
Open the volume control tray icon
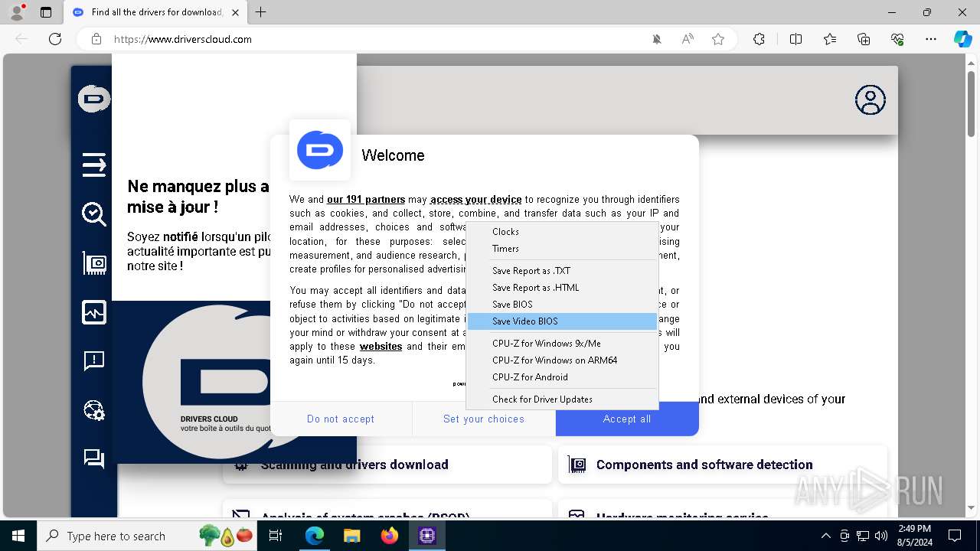coord(881,536)
